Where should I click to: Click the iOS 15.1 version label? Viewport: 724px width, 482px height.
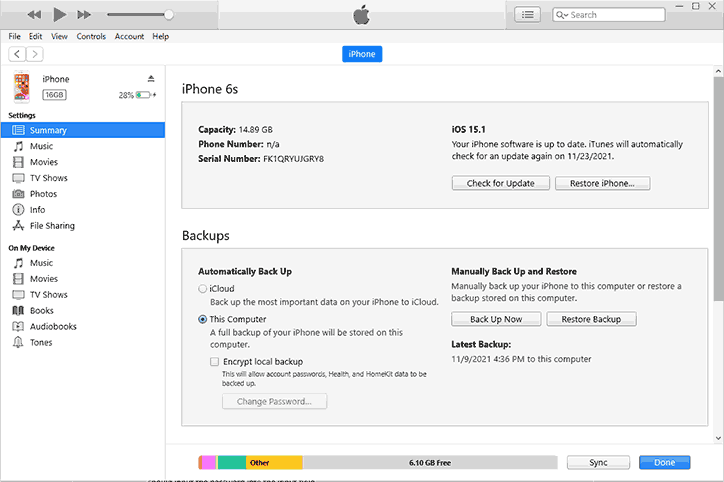coord(469,130)
